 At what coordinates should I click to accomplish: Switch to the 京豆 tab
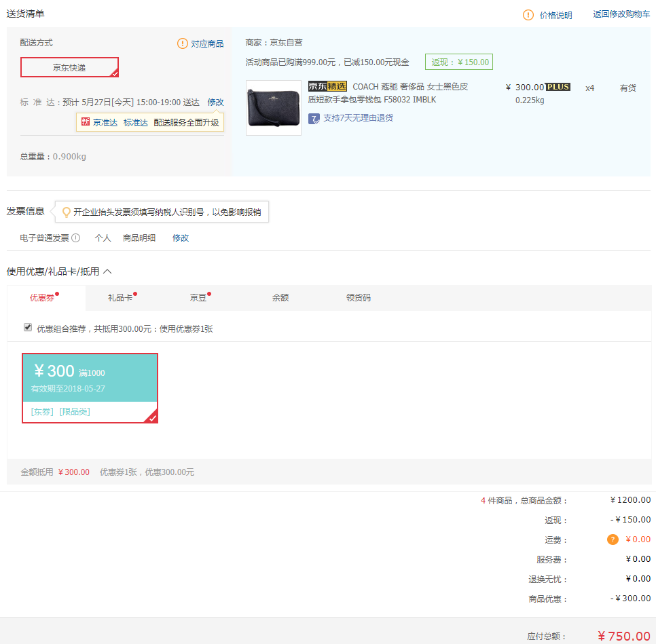tap(200, 297)
